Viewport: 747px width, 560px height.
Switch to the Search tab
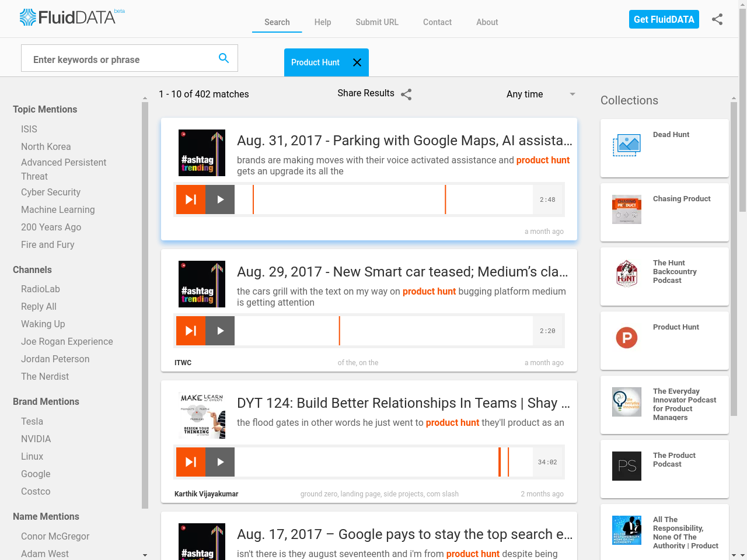click(x=277, y=22)
